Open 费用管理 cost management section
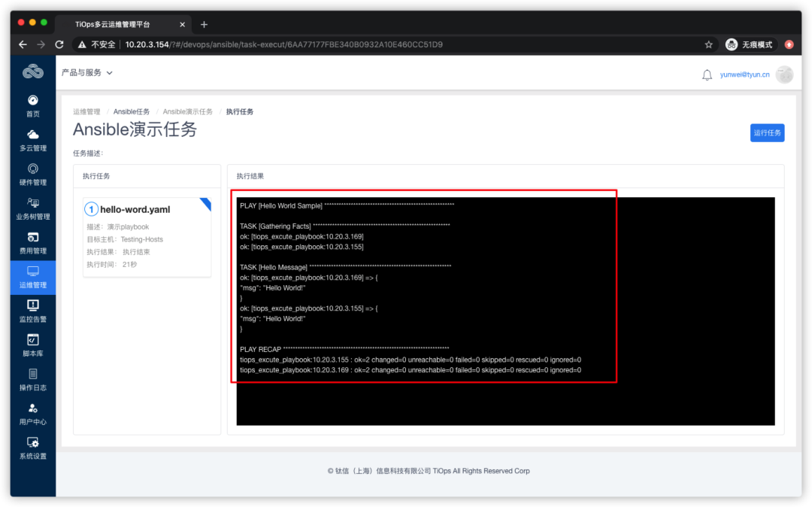Viewport: 812px width, 507px height. (x=32, y=242)
